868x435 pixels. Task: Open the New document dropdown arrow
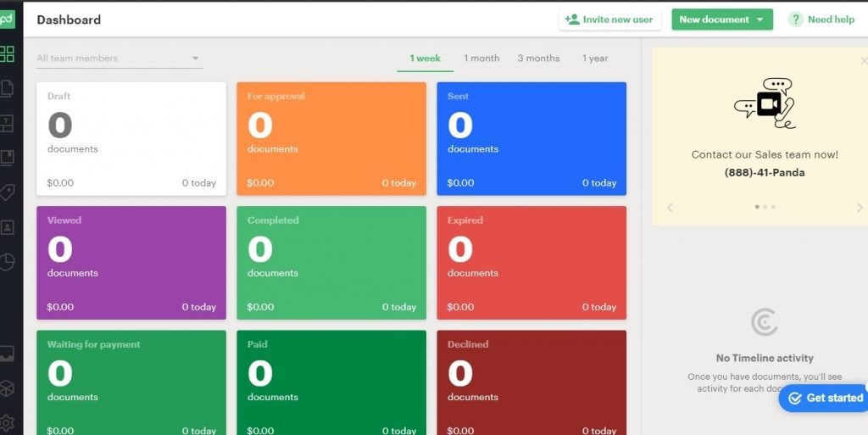click(759, 20)
